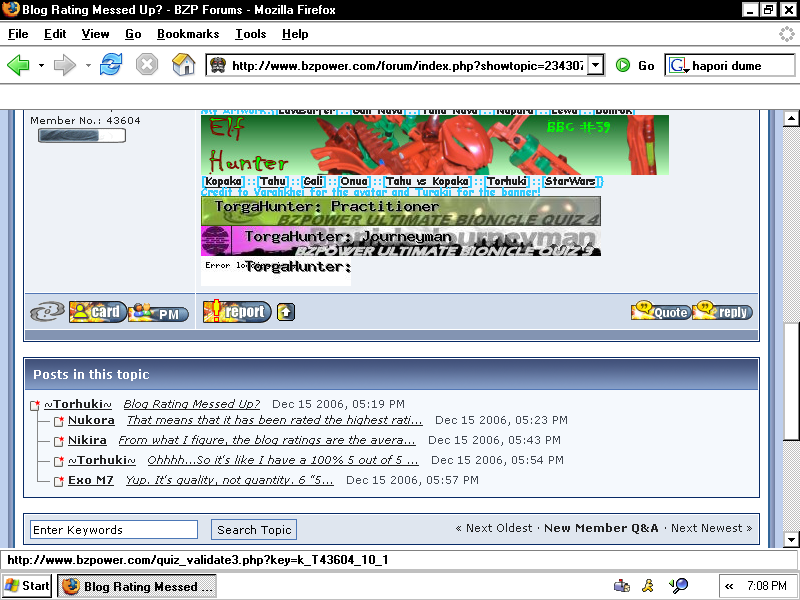Image resolution: width=800 pixels, height=600 pixels.
Task: Reply using the reply icon button
Action: [x=722, y=311]
